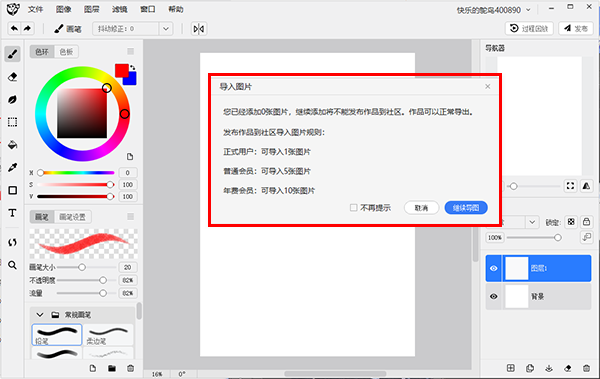Select the Text tool

(x=12, y=213)
